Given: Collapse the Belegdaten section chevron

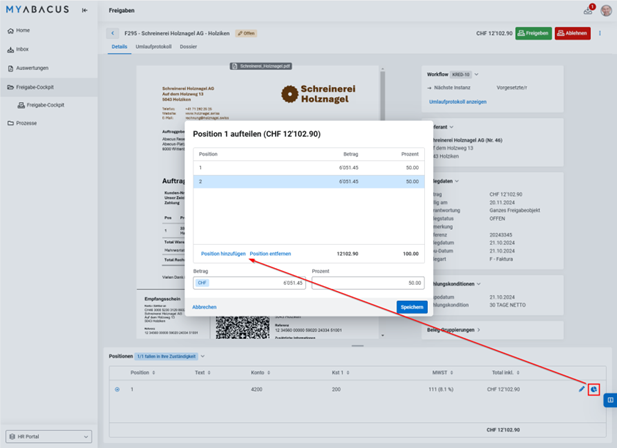Looking at the screenshot, I should (x=457, y=181).
